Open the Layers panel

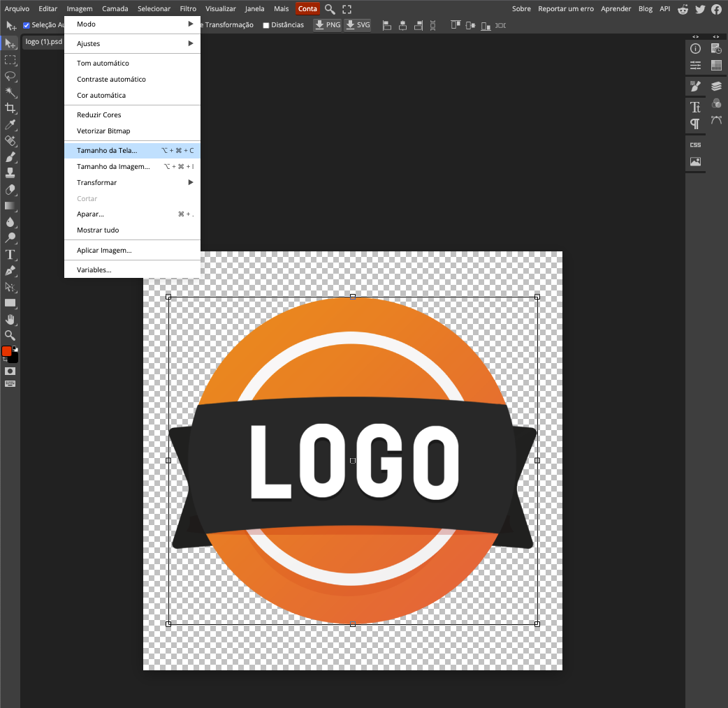[716, 86]
